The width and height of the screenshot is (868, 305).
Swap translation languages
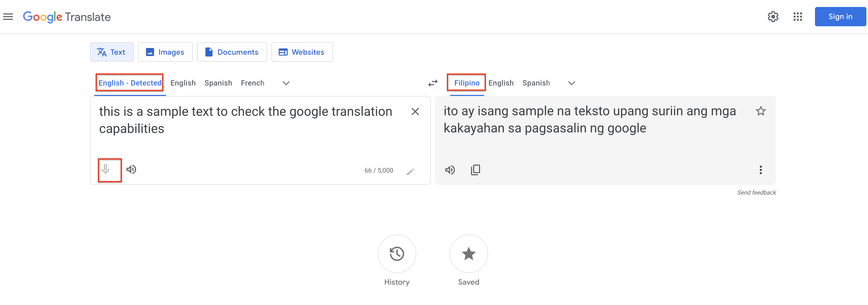coord(432,83)
